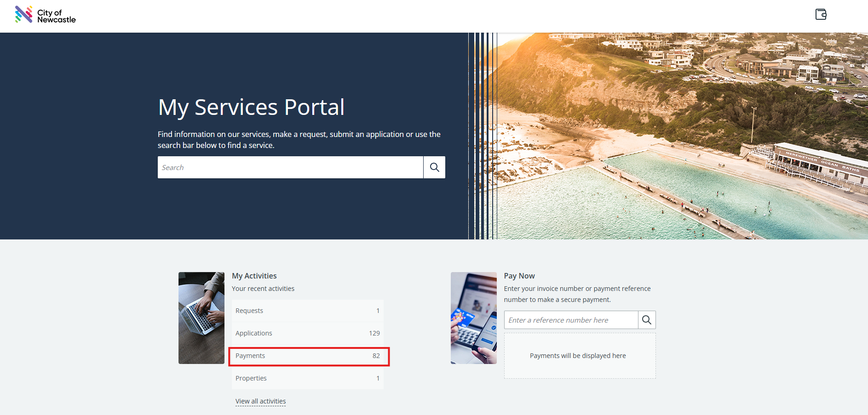Screen dimensions: 868x415
Task: Follow the View all activities link
Action: 260,401
